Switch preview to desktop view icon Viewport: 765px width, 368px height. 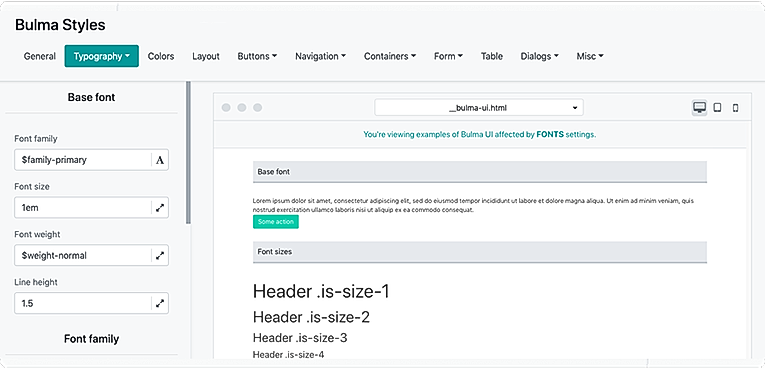pos(700,107)
